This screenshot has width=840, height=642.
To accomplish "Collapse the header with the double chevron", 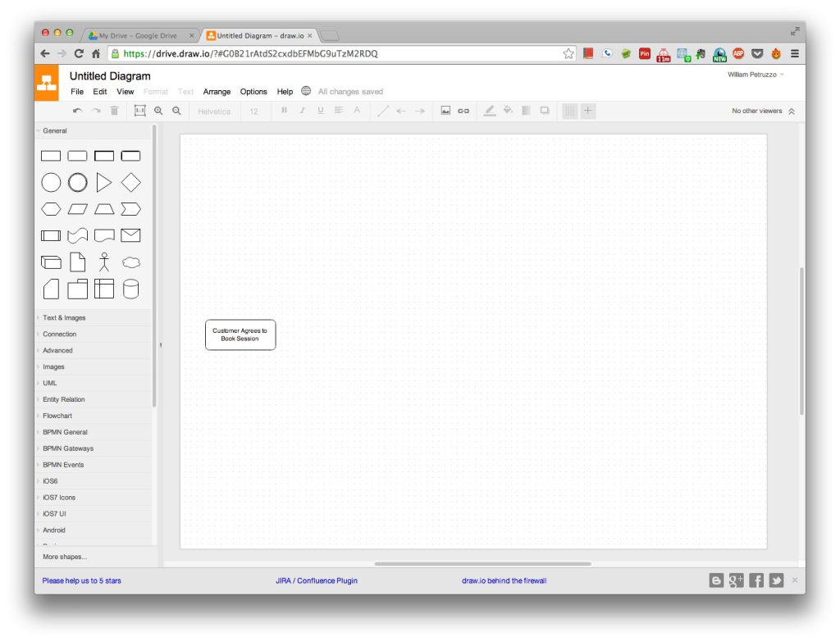I will pos(792,111).
